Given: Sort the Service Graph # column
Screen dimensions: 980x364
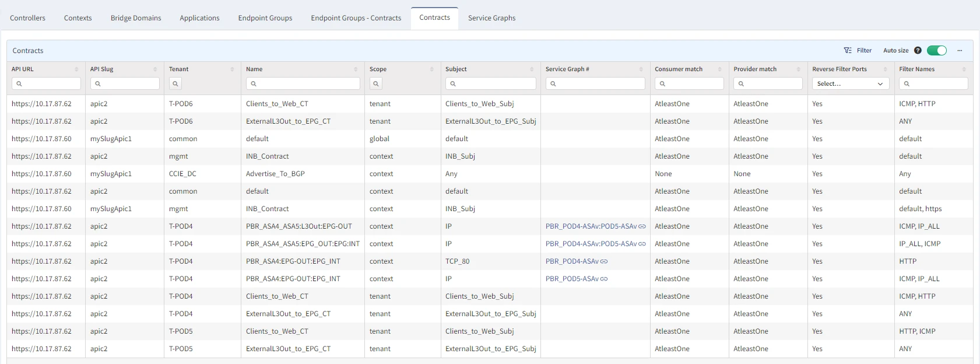Looking at the screenshot, I should [641, 69].
